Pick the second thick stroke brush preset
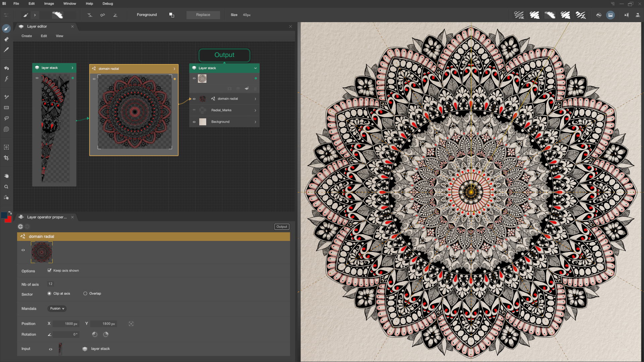 click(x=535, y=15)
